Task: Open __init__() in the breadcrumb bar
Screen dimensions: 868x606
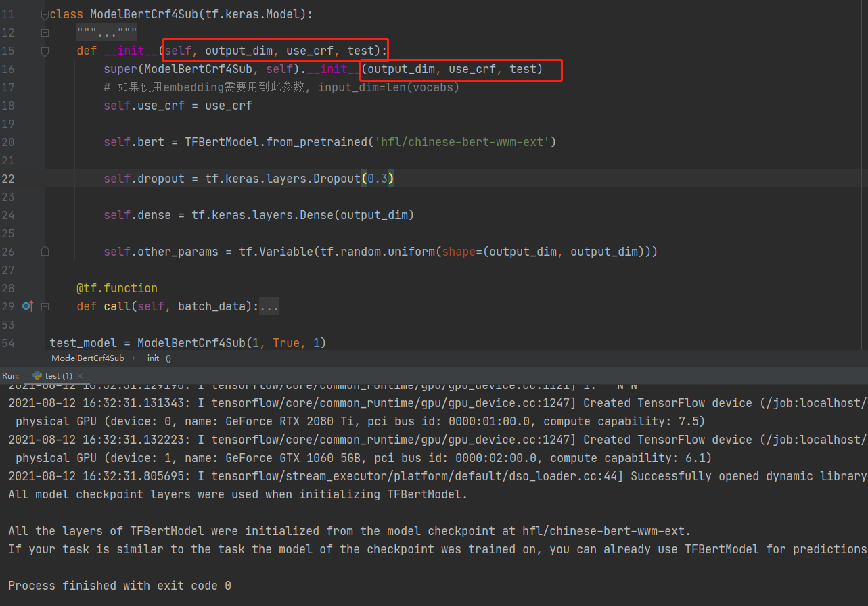Action: click(156, 358)
